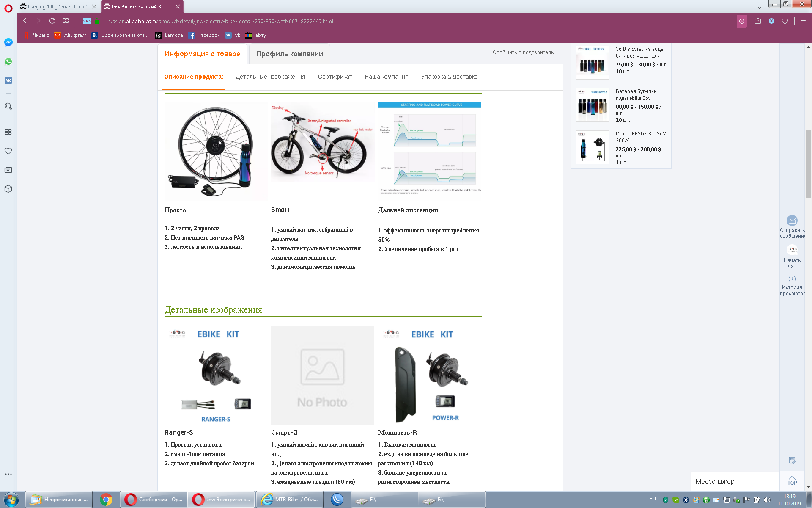Click feedback note icon above TOP

point(792,461)
